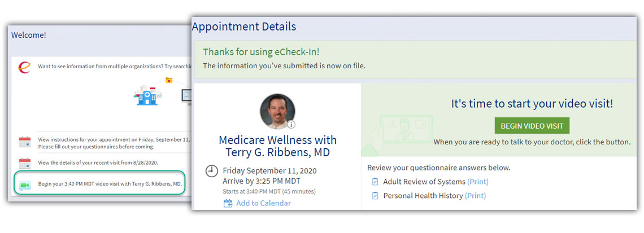
Task: Click calendar icon for recent visit details
Action: [25, 163]
